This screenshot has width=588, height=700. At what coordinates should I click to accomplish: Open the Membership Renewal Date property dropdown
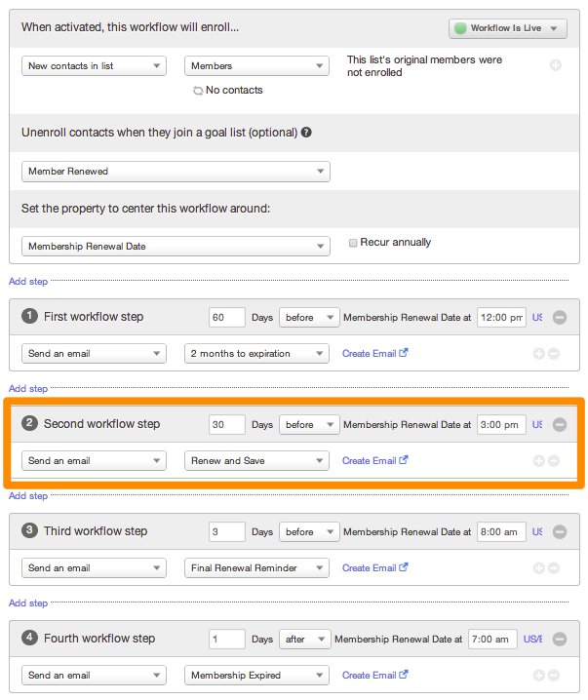click(x=176, y=247)
